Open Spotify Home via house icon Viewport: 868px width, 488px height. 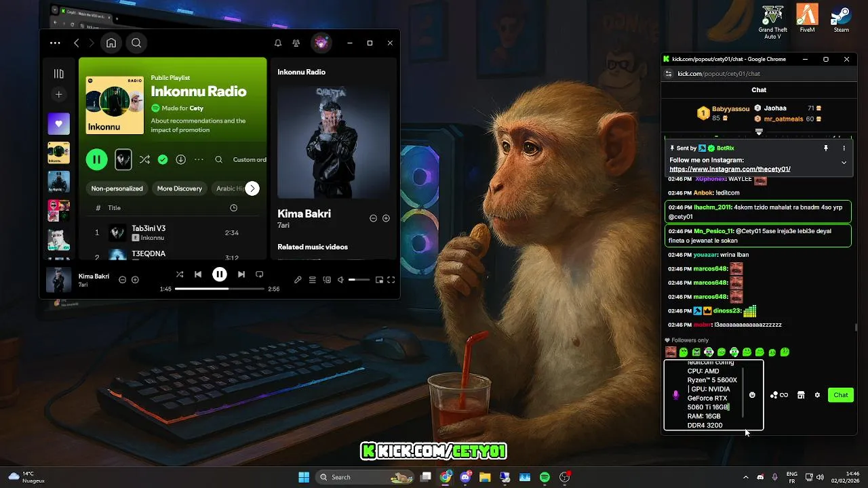coord(111,43)
